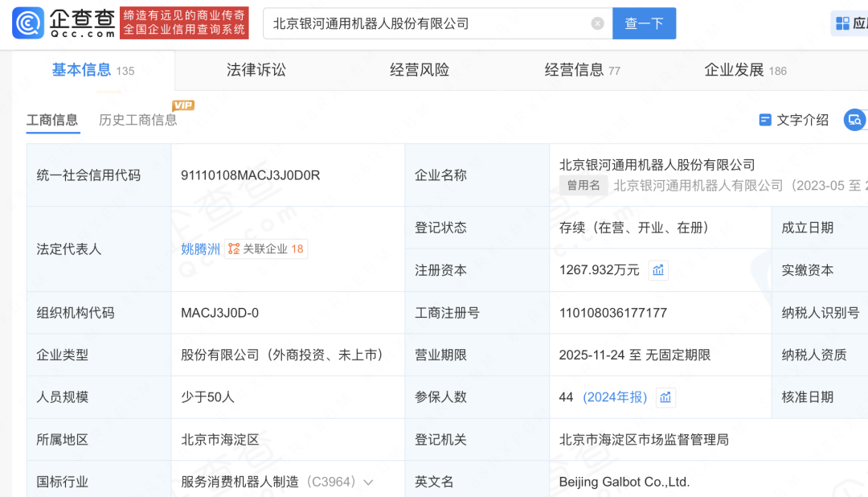868x497 pixels.
Task: Switch to the 经营风险 tab
Action: pos(419,70)
